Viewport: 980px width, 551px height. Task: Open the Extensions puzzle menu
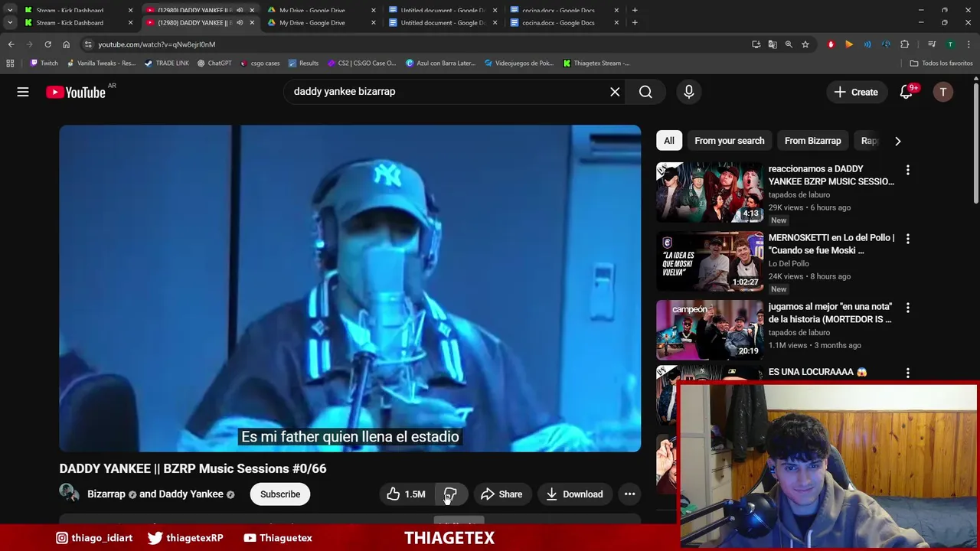tap(905, 44)
